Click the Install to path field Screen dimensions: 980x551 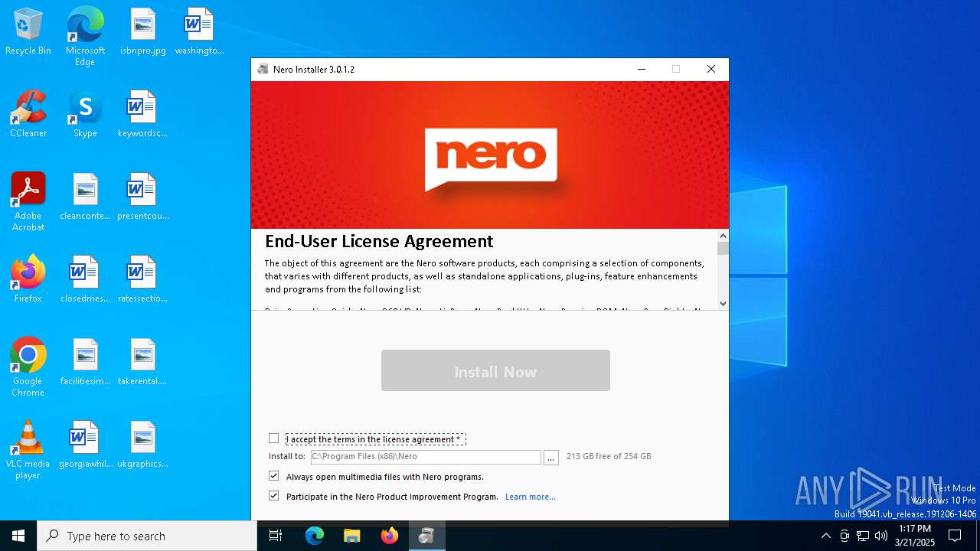(426, 457)
